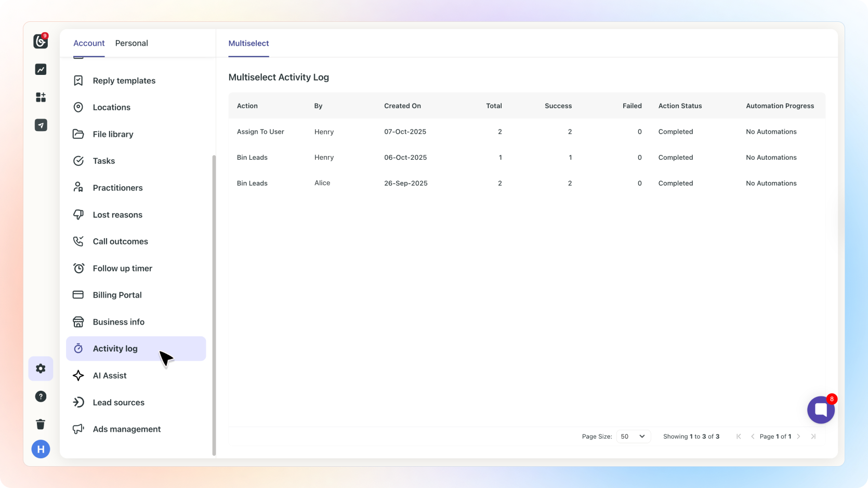Open Call outcomes settings label
This screenshot has width=868, height=488.
click(121, 241)
